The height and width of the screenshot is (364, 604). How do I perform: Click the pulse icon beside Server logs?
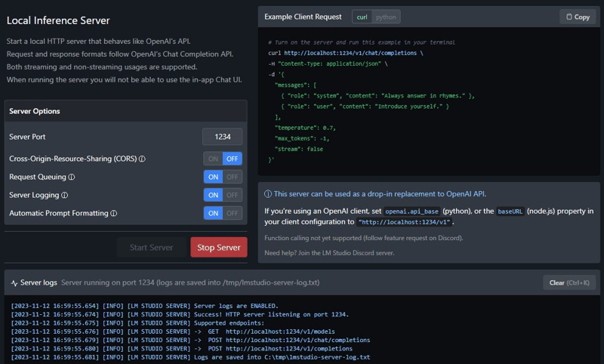click(14, 282)
